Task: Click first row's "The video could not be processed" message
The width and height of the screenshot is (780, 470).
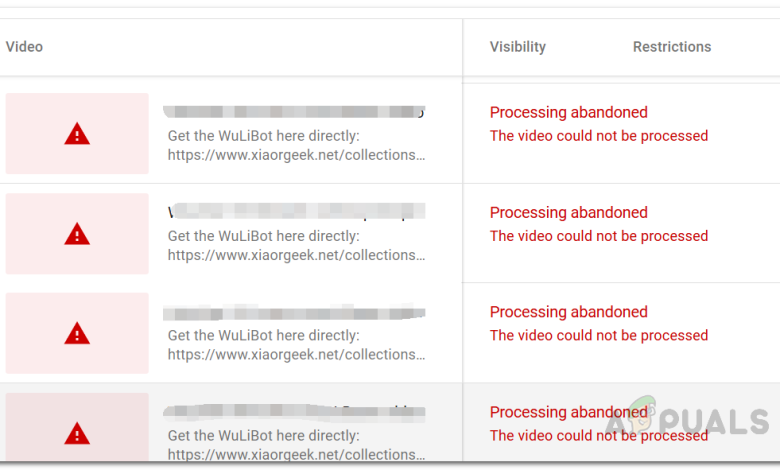Action: [x=598, y=136]
